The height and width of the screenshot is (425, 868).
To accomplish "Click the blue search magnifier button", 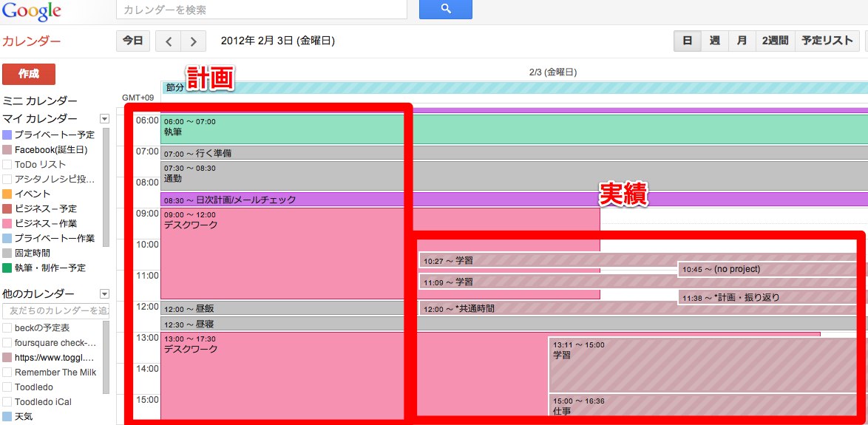I will click(x=445, y=10).
